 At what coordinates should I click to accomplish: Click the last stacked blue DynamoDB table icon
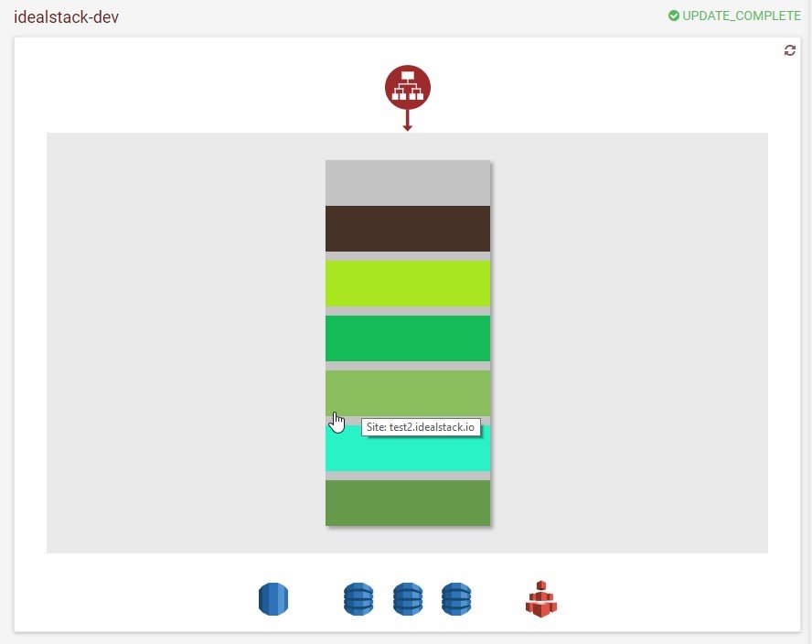[x=456, y=599]
